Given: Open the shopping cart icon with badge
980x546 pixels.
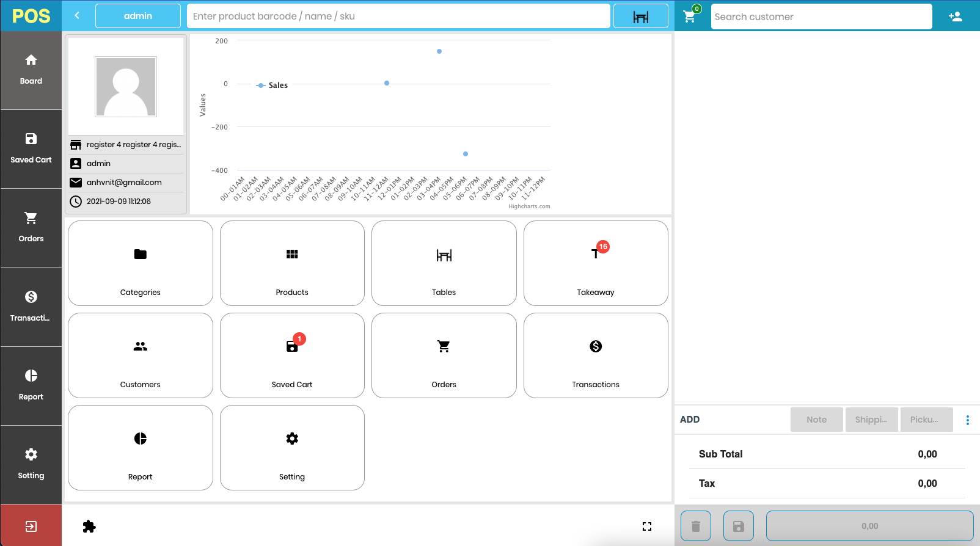Looking at the screenshot, I should pos(690,16).
